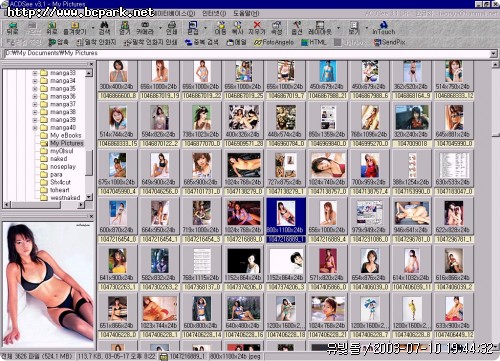This screenshot has width=500, height=361.
Task: Open the View dropdown arrow
Action: click(367, 28)
